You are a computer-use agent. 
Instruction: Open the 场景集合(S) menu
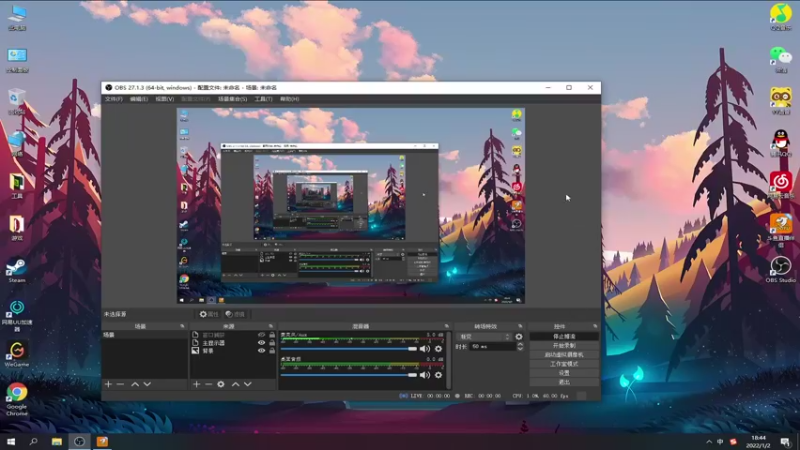pyautogui.click(x=233, y=99)
